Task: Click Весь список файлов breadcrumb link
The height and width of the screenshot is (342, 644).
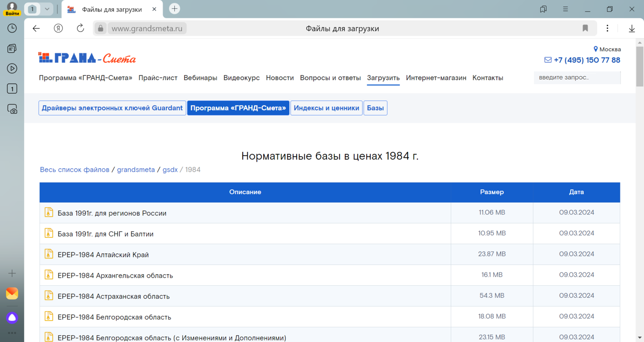Action: 74,169
